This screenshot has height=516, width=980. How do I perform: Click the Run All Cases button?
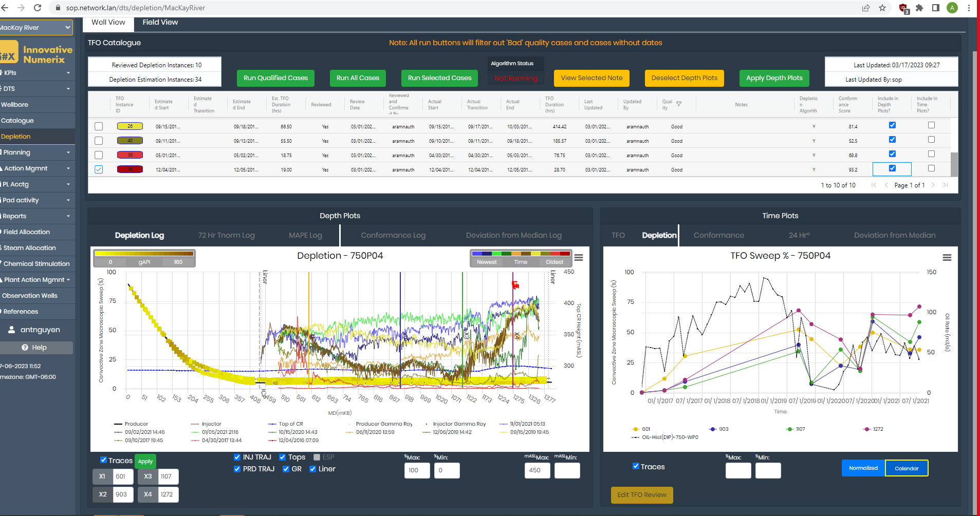[x=357, y=78]
